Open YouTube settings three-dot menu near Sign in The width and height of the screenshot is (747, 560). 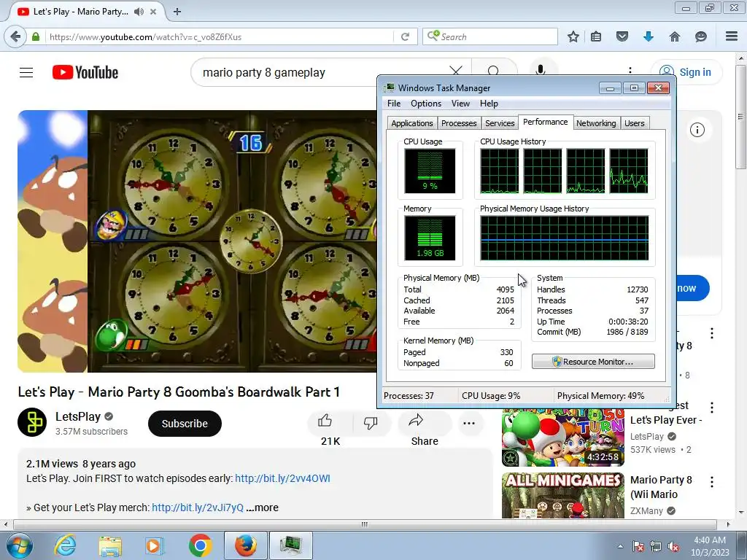pyautogui.click(x=630, y=72)
